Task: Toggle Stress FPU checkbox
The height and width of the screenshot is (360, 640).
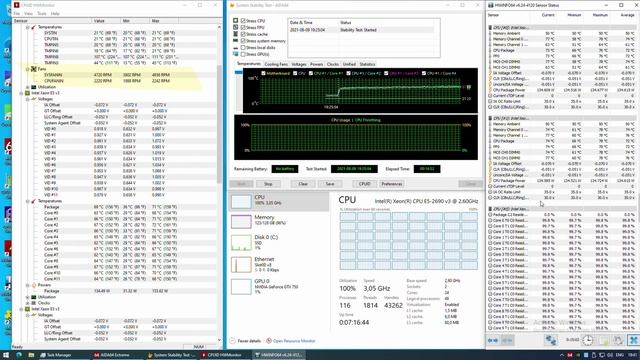Action: 243,27
